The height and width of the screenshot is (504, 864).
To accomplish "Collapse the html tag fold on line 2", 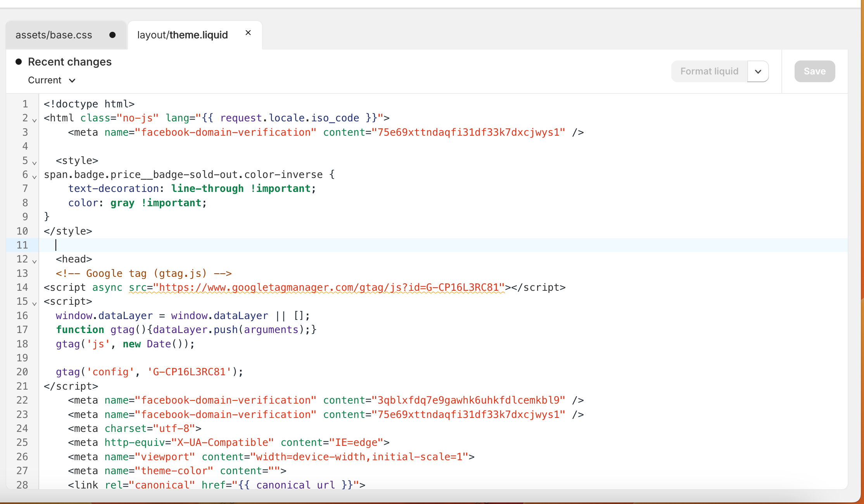I will click(x=35, y=121).
